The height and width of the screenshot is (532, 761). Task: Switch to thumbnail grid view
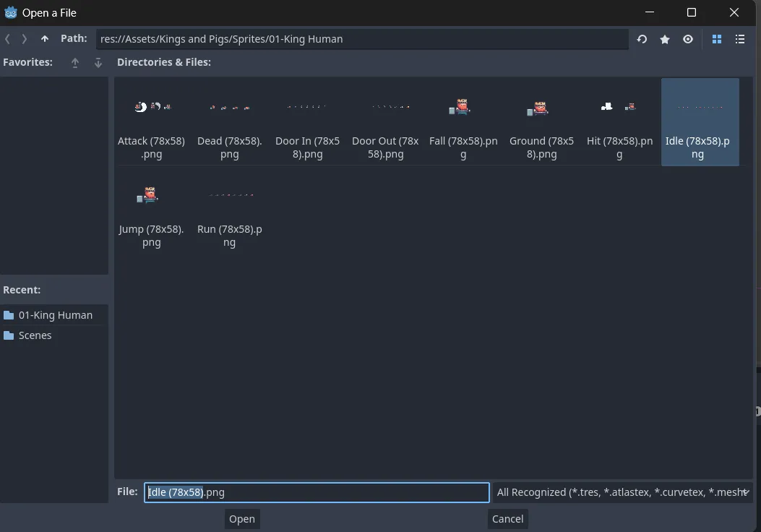717,39
